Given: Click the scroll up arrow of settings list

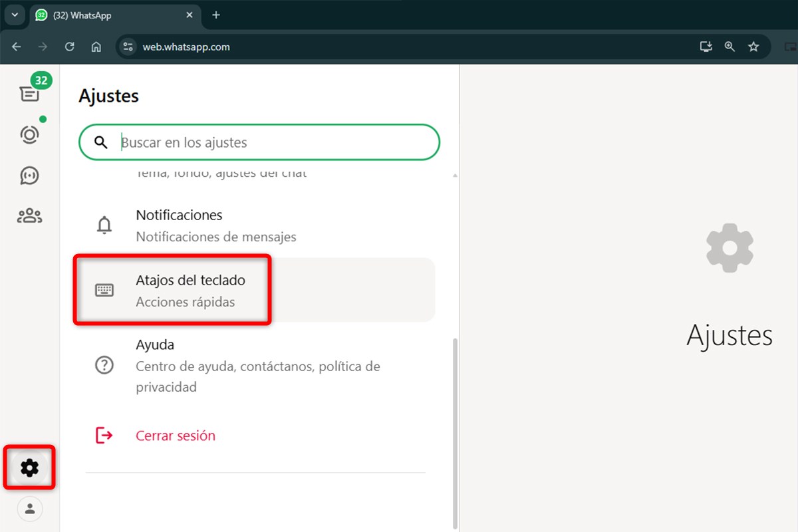Looking at the screenshot, I should [456, 176].
